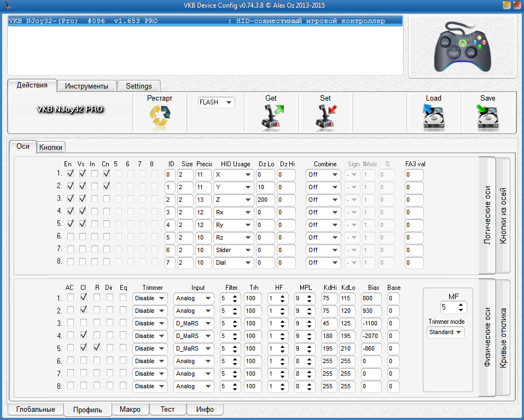Image resolution: width=524 pixels, height=420 pixels.
Task: Open the Тест bottom tab
Action: click(x=167, y=409)
